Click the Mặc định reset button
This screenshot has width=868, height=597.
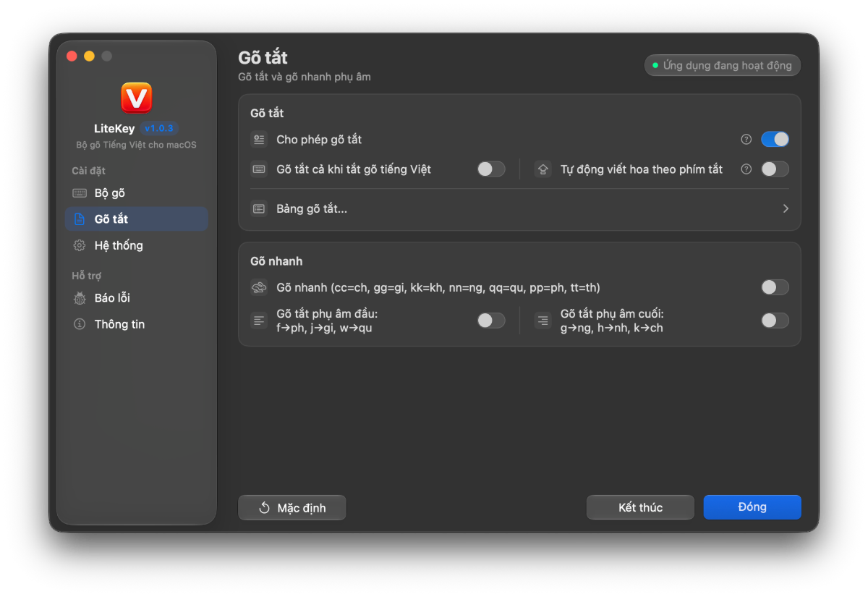[x=292, y=508]
